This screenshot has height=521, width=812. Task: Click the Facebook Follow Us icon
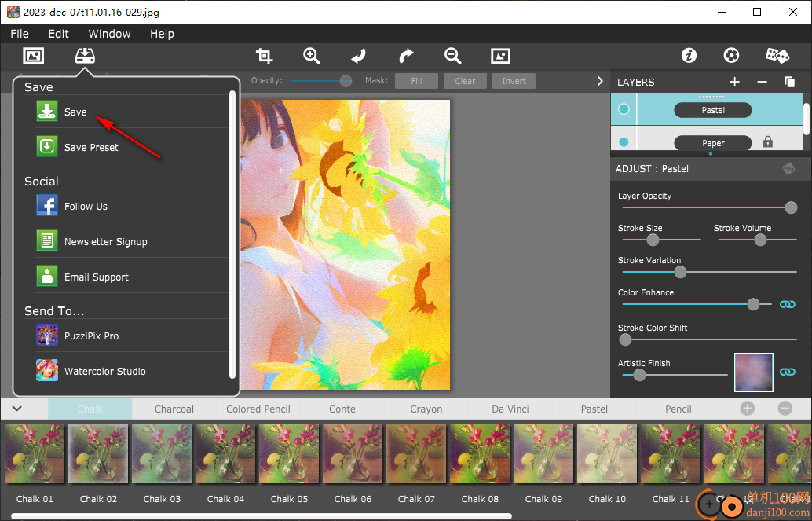(47, 206)
